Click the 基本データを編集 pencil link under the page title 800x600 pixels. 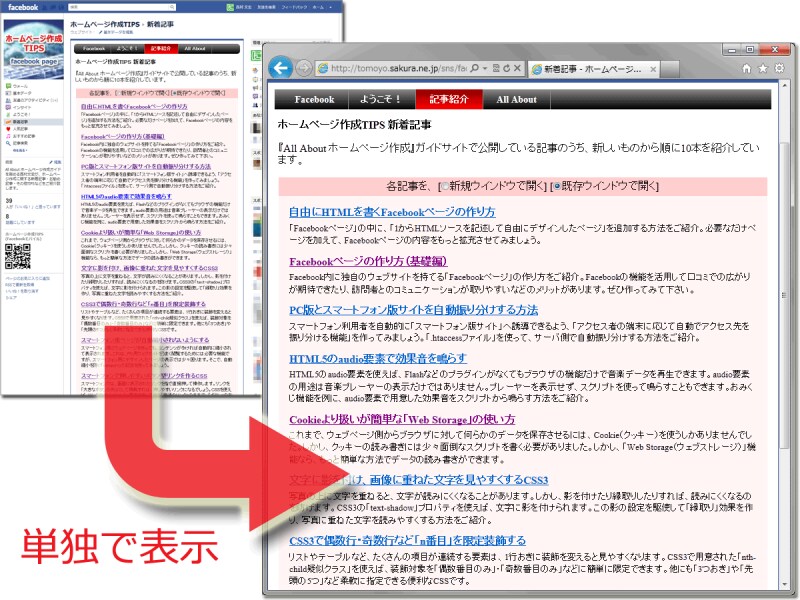[x=116, y=32]
